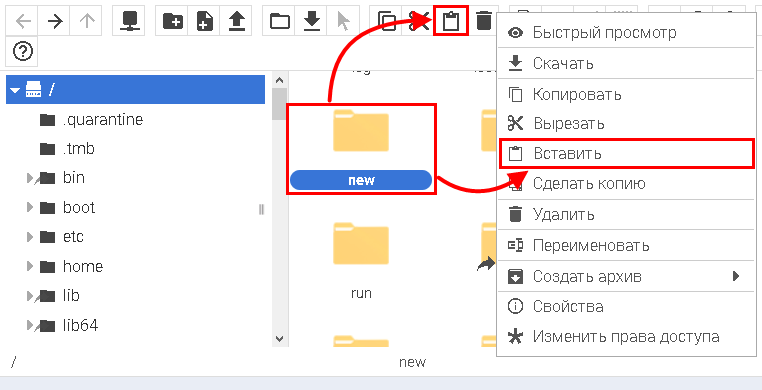762x390 pixels.
Task: Click the trash delete icon in the toolbar
Action: point(483,21)
